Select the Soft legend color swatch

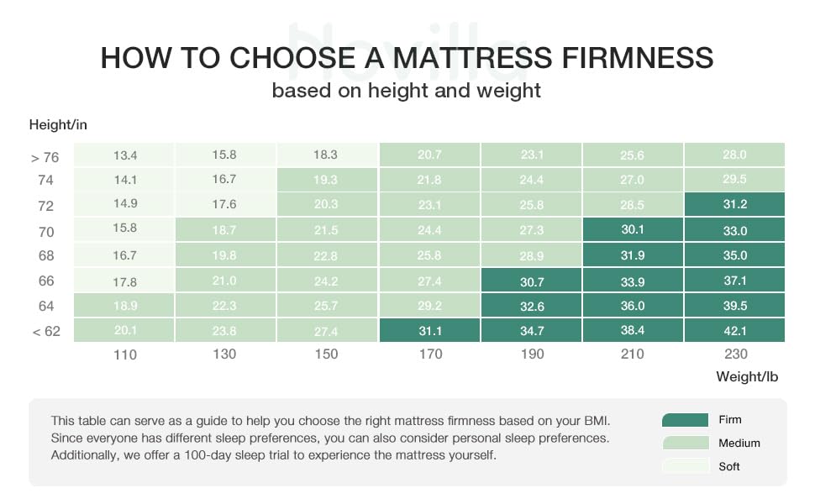pyautogui.click(x=686, y=465)
